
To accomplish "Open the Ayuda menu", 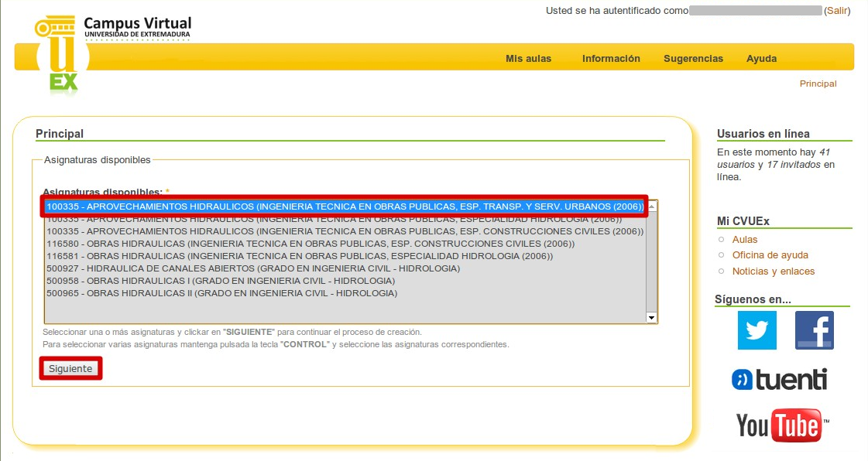I will pyautogui.click(x=761, y=59).
